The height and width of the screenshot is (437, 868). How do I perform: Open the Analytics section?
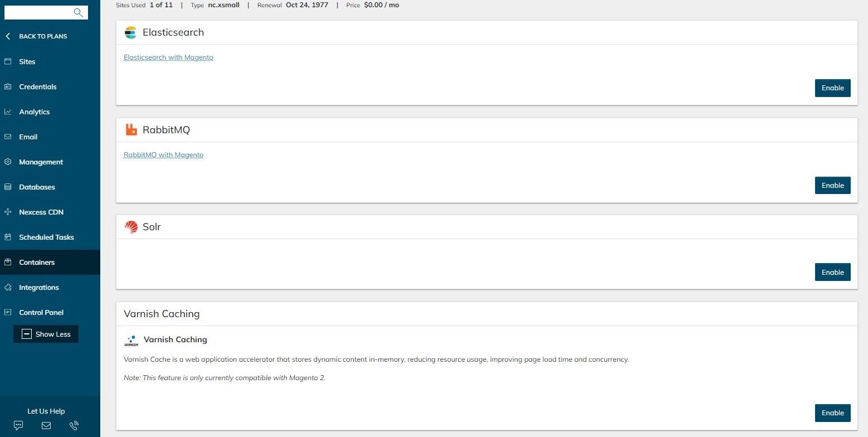(50, 111)
